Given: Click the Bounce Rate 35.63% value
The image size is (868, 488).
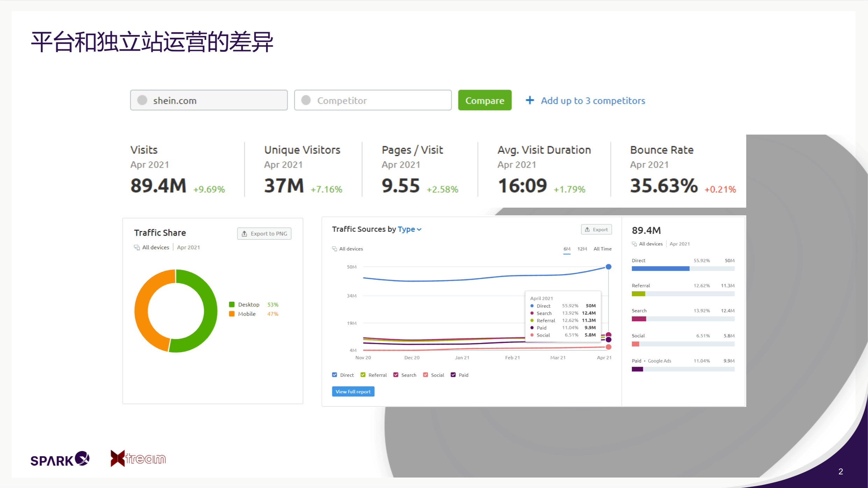Looking at the screenshot, I should point(664,185).
